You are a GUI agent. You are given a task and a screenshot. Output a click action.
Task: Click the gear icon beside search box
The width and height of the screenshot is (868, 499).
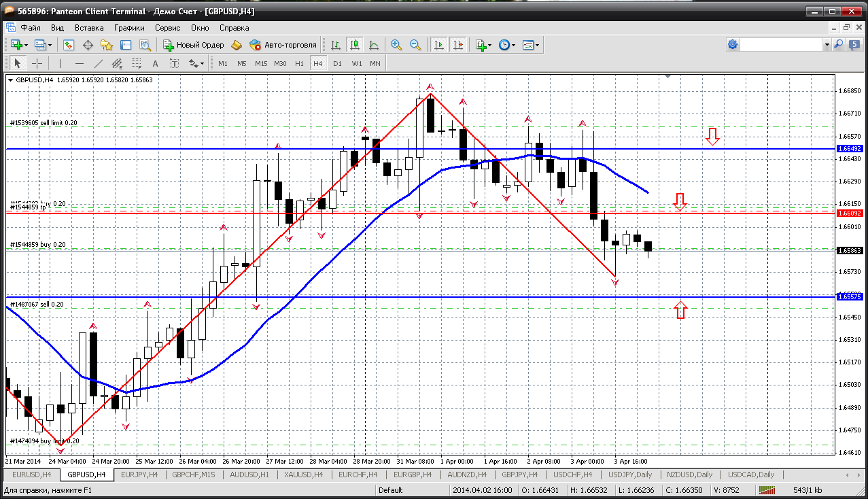tap(733, 44)
